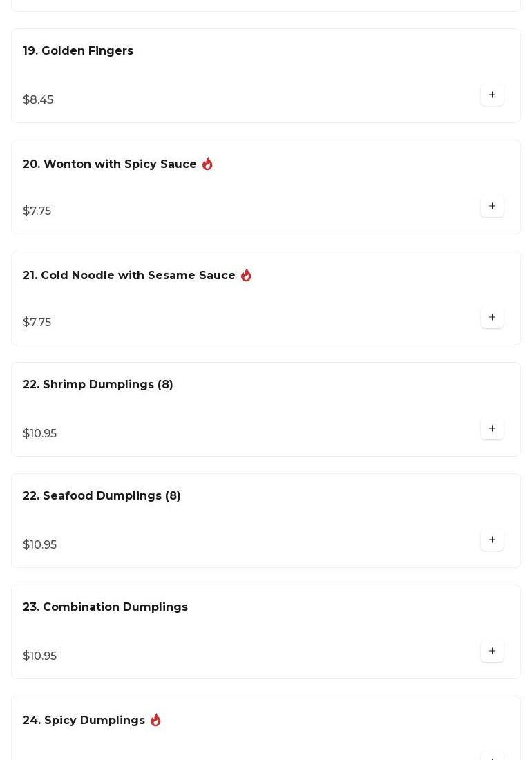This screenshot has height=760, width=532.
Task: Click the spicy flame icon next to Cold Noodle
Action: [x=246, y=275]
